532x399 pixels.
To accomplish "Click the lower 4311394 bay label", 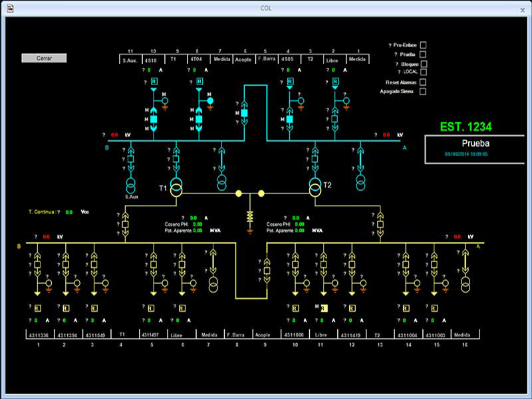I will (x=67, y=335).
